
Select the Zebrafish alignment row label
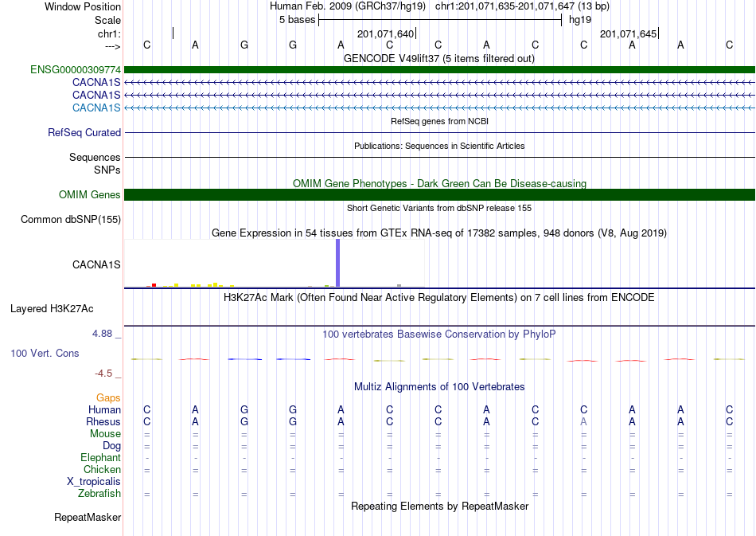point(99,493)
